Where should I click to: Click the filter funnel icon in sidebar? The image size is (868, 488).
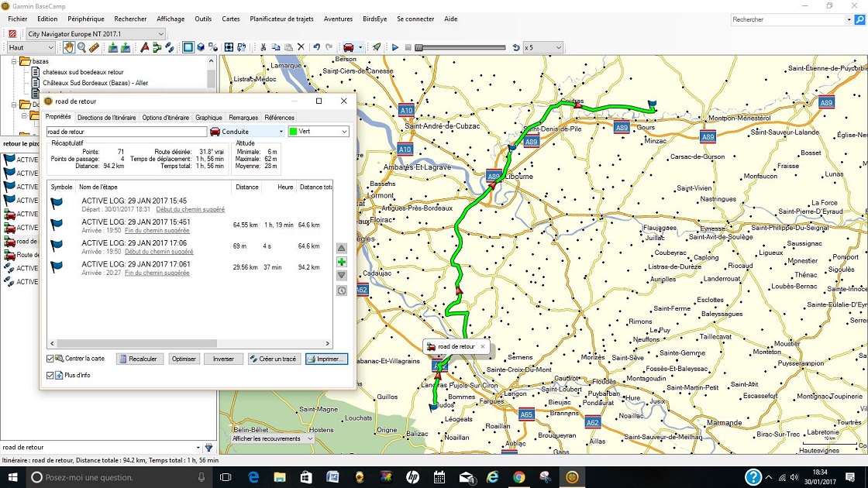tap(208, 448)
